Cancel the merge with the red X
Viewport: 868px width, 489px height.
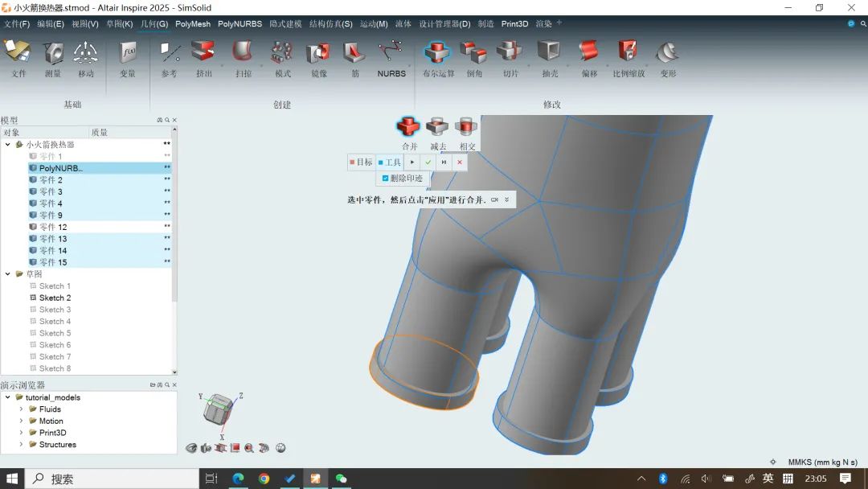pyautogui.click(x=460, y=162)
